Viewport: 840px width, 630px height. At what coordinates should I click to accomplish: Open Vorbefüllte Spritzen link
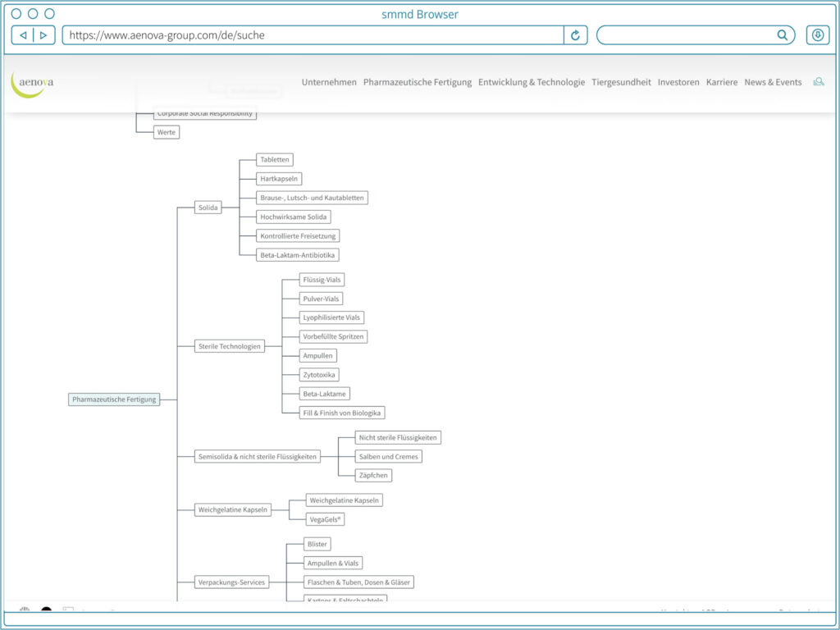pyautogui.click(x=333, y=337)
